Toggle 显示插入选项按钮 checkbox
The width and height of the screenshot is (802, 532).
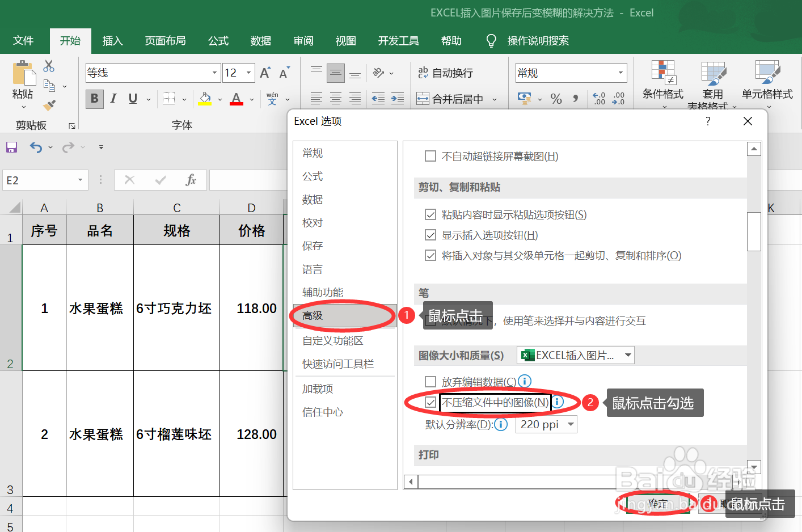430,235
